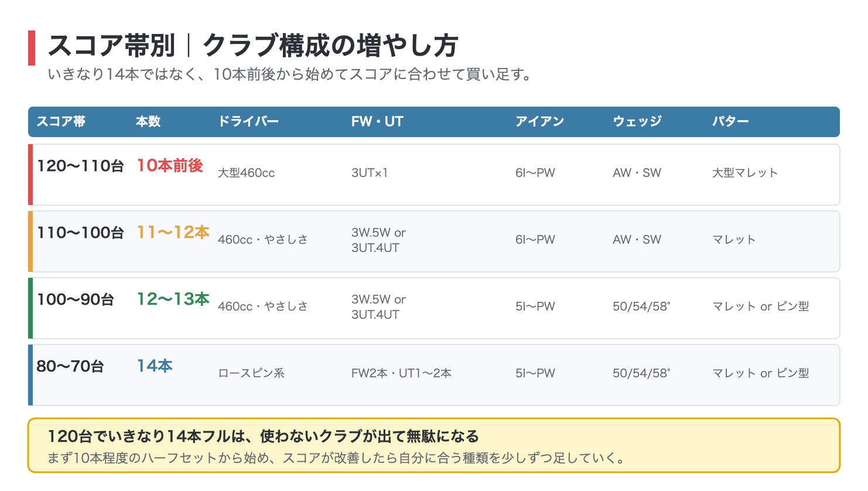Select the 110〜100台 score row label
Image resolution: width=868 pixels, height=491 pixels.
(x=81, y=233)
